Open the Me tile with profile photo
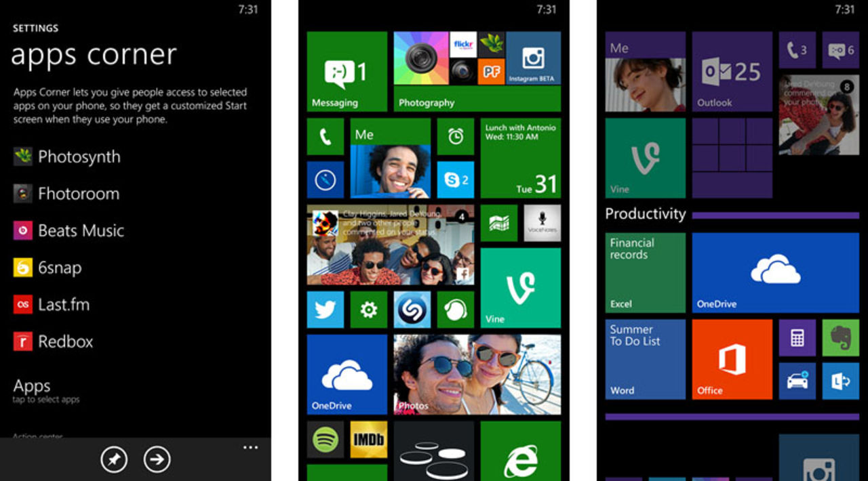Image resolution: width=868 pixels, height=481 pixels. tap(390, 158)
